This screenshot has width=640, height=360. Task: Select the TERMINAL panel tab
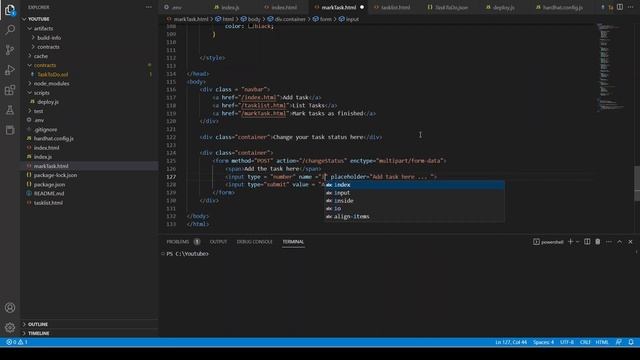pyautogui.click(x=293, y=242)
